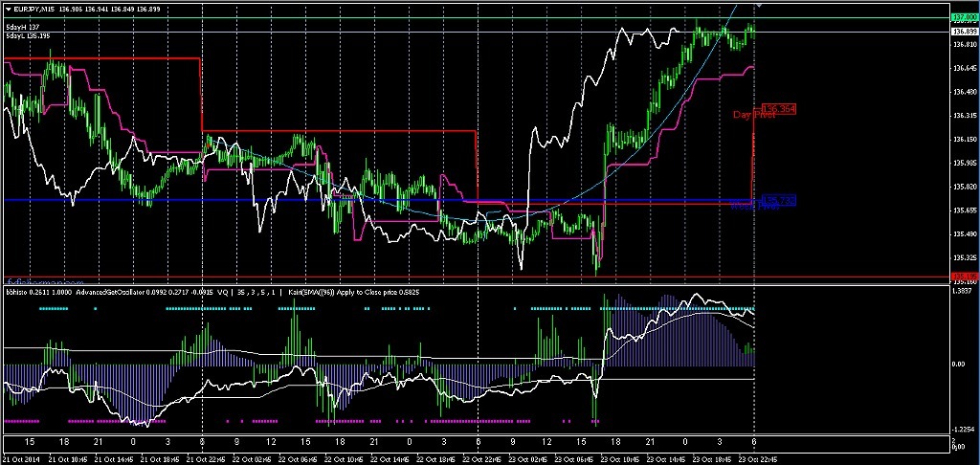Click the 136.645 price axis value
The height and width of the screenshot is (465, 980).
[963, 68]
